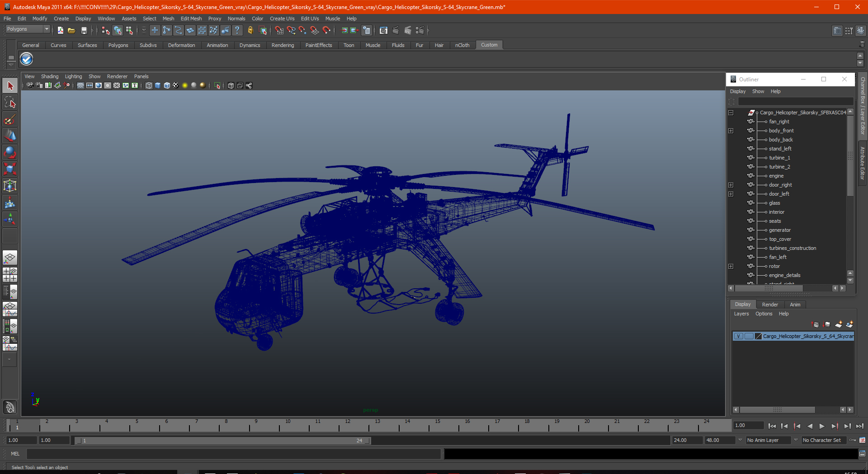Select the Soft Modification tool
This screenshot has height=474, width=868.
pos(10,202)
